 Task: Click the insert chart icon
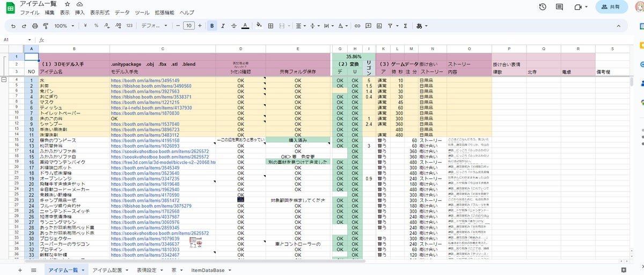[x=379, y=26]
